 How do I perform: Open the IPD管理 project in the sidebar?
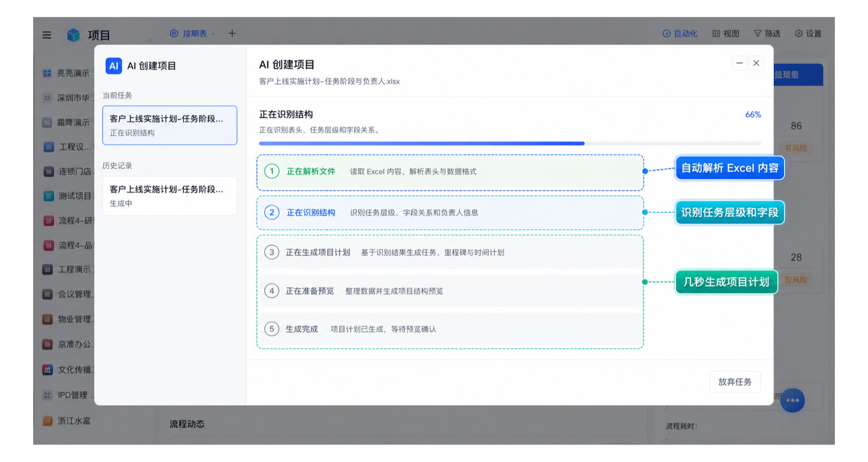[x=68, y=395]
